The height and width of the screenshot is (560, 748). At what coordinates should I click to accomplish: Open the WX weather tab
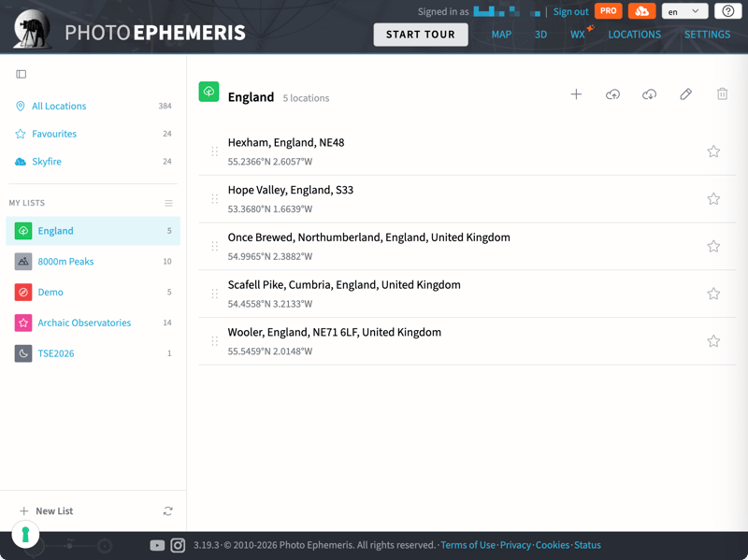tap(578, 35)
